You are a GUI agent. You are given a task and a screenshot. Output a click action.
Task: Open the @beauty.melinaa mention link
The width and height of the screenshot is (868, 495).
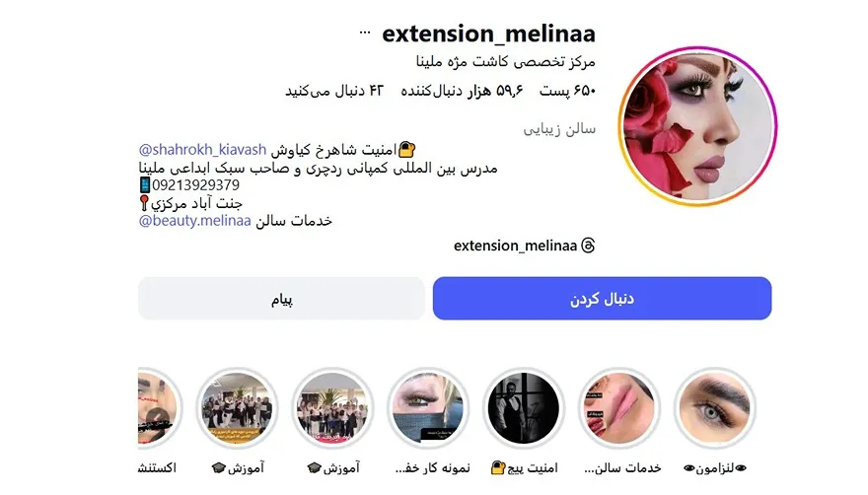coord(195,220)
